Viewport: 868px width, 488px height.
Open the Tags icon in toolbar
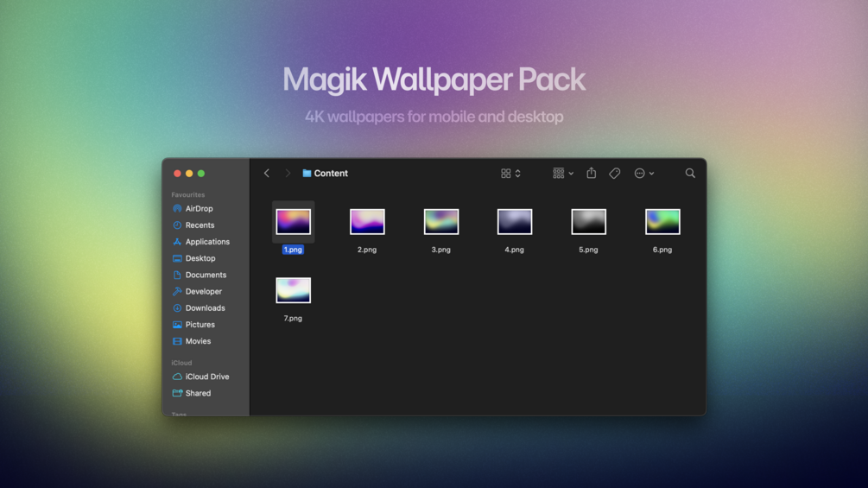click(614, 174)
